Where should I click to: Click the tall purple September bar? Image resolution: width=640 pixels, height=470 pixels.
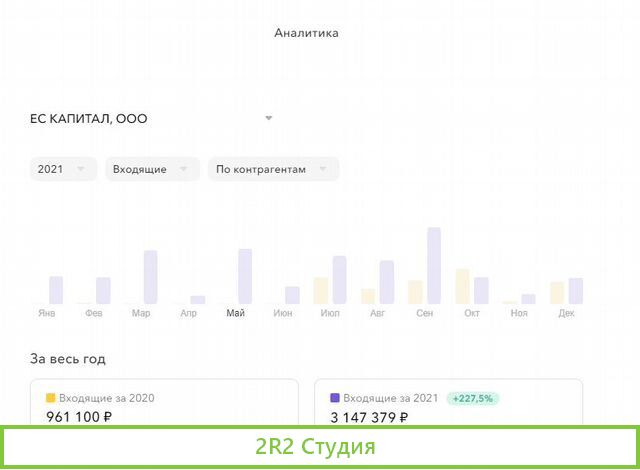click(434, 265)
